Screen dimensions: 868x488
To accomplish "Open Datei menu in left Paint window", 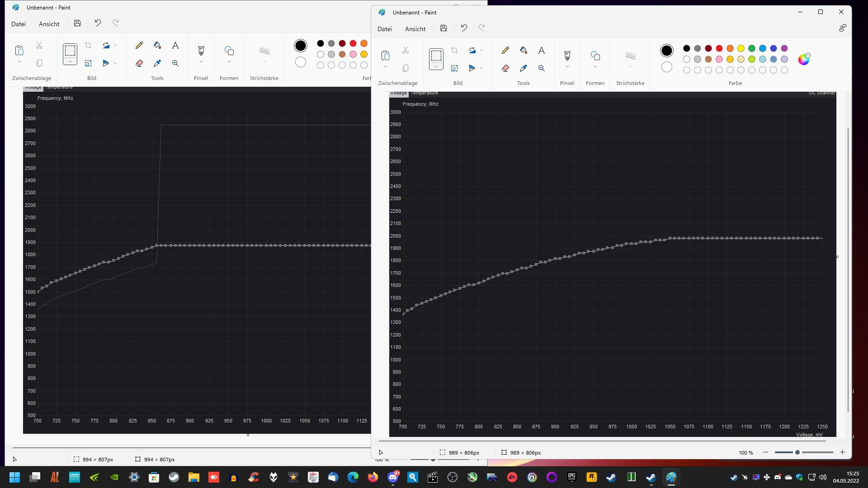I will (x=19, y=24).
